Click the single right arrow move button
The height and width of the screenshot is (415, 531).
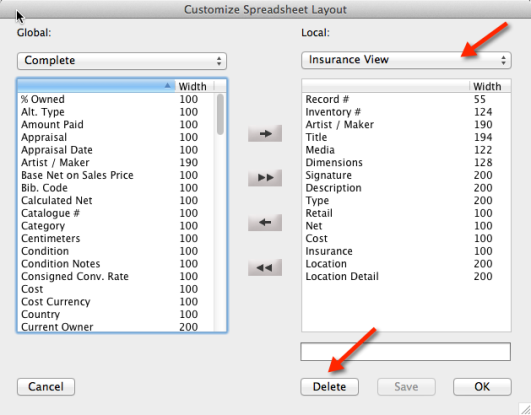(265, 133)
